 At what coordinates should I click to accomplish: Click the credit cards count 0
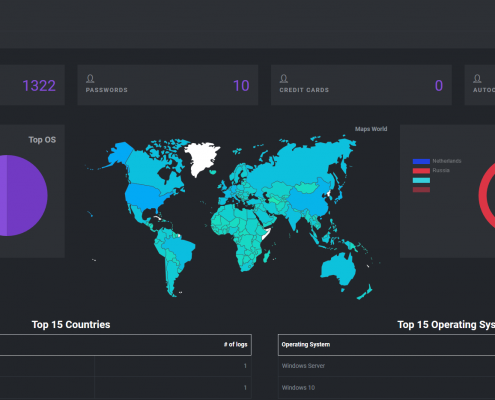[439, 86]
